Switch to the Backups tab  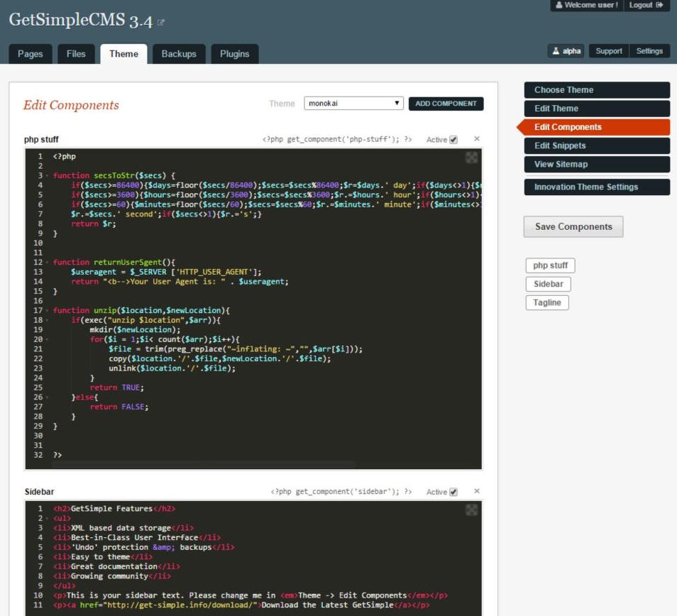(x=178, y=54)
